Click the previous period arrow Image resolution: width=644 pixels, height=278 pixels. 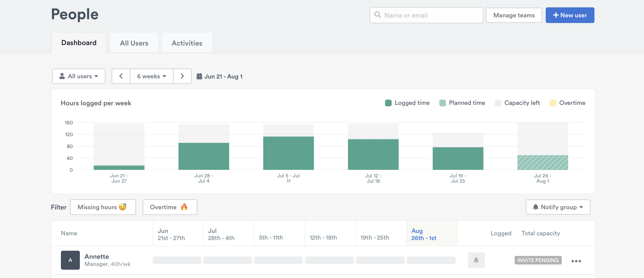click(121, 76)
